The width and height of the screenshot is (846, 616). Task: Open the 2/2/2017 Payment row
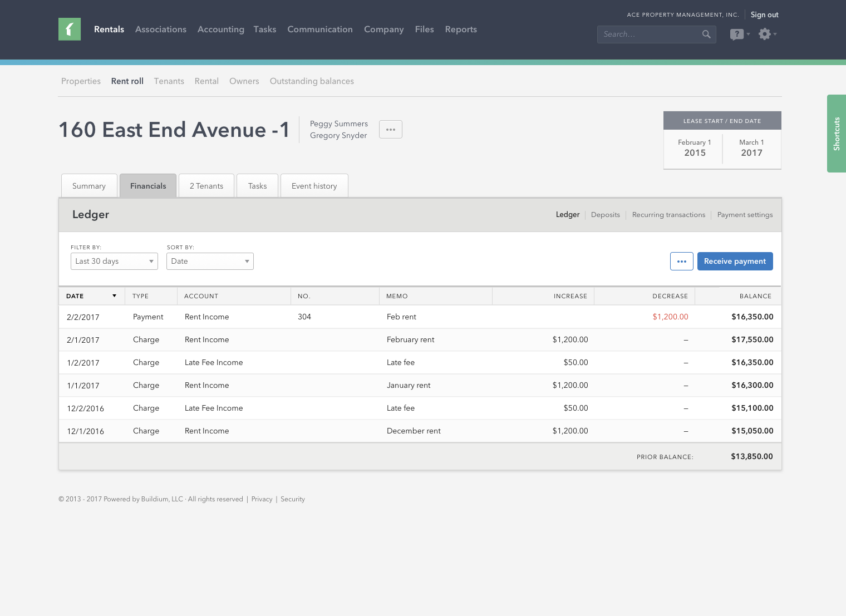pyautogui.click(x=420, y=317)
